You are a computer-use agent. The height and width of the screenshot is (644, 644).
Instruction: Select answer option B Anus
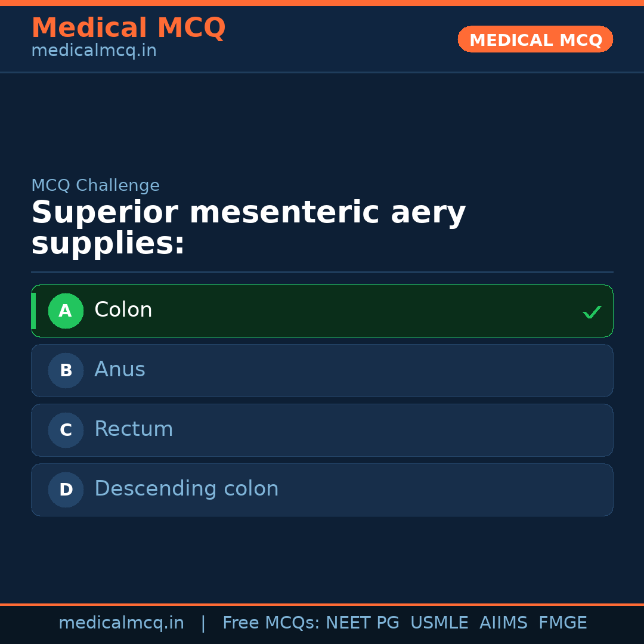pos(322,370)
